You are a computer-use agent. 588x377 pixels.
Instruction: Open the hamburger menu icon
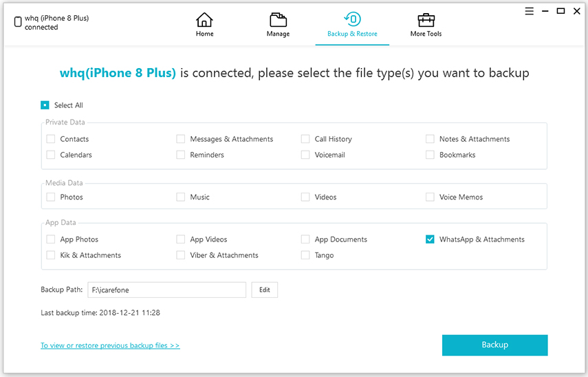click(529, 11)
